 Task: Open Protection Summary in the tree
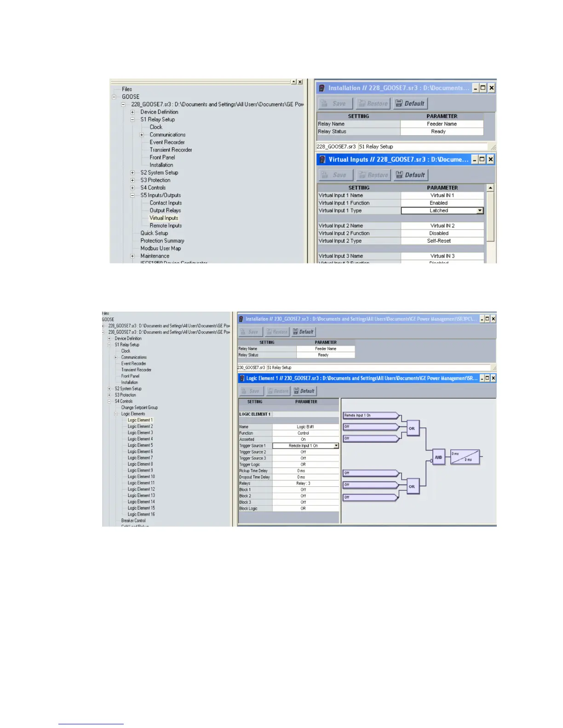pos(162,241)
